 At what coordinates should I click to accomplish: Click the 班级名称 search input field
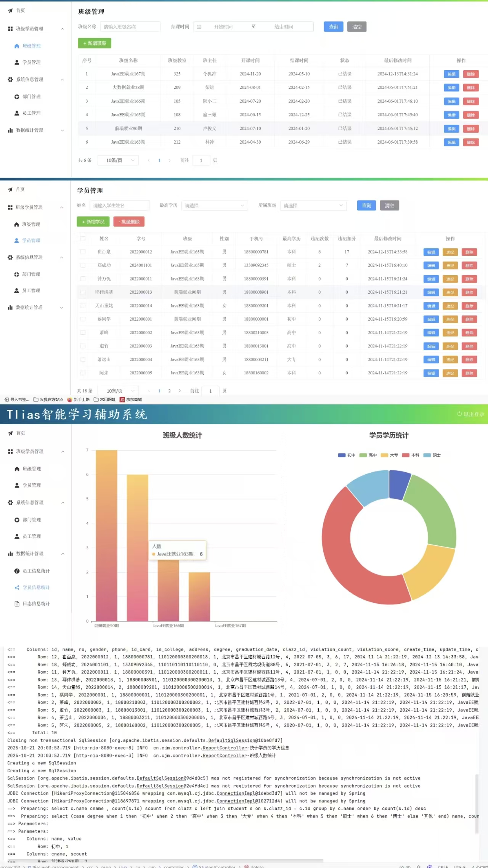pyautogui.click(x=130, y=27)
